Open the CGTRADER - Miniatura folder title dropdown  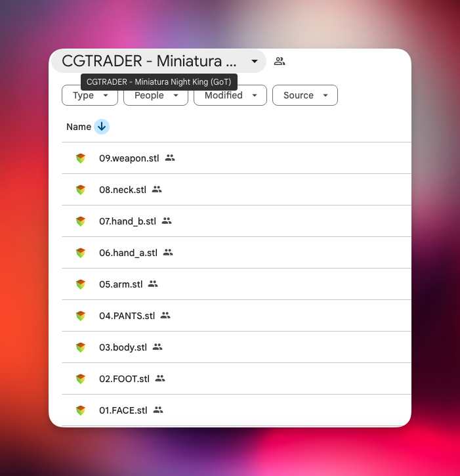[x=158, y=61]
